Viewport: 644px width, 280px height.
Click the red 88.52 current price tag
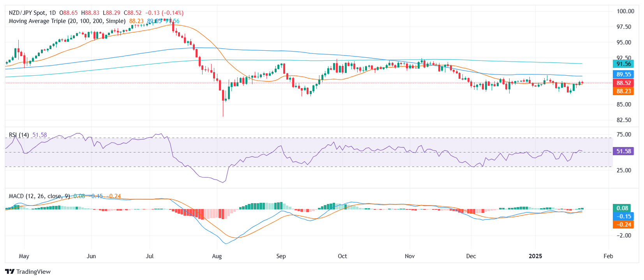(623, 83)
